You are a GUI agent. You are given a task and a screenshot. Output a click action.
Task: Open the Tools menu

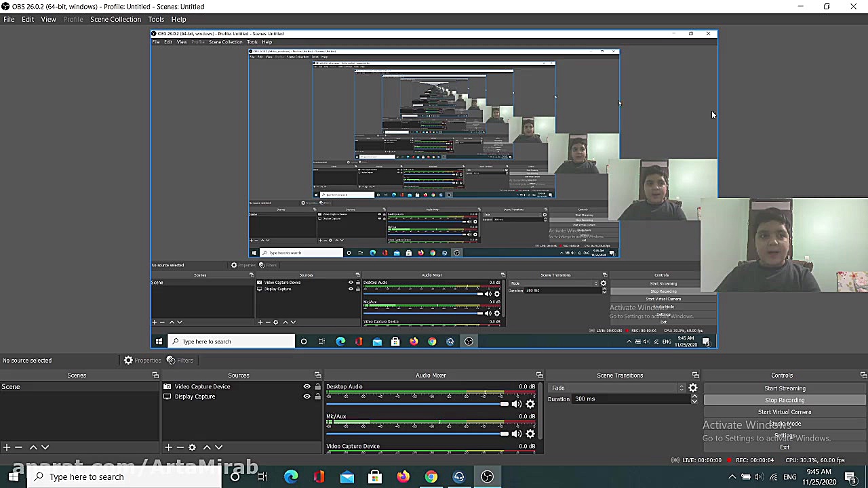point(156,19)
